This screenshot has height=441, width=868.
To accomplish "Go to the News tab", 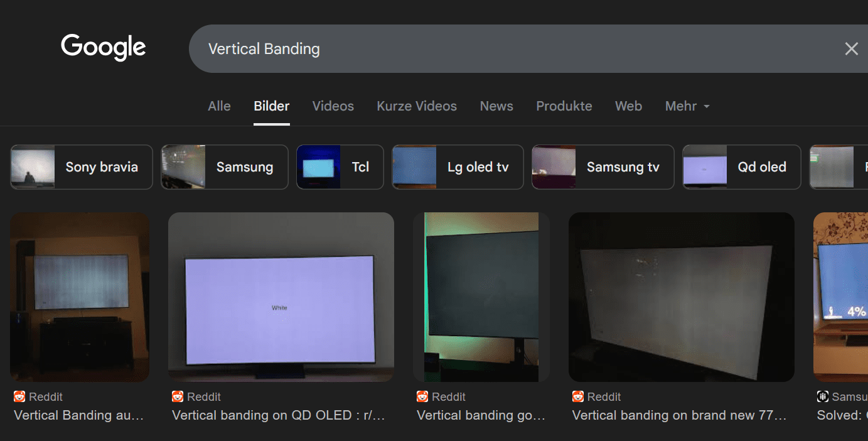I will [496, 106].
